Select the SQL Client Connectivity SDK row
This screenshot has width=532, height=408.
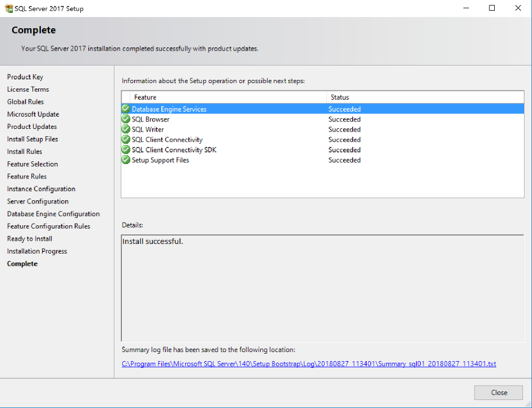[x=323, y=150]
